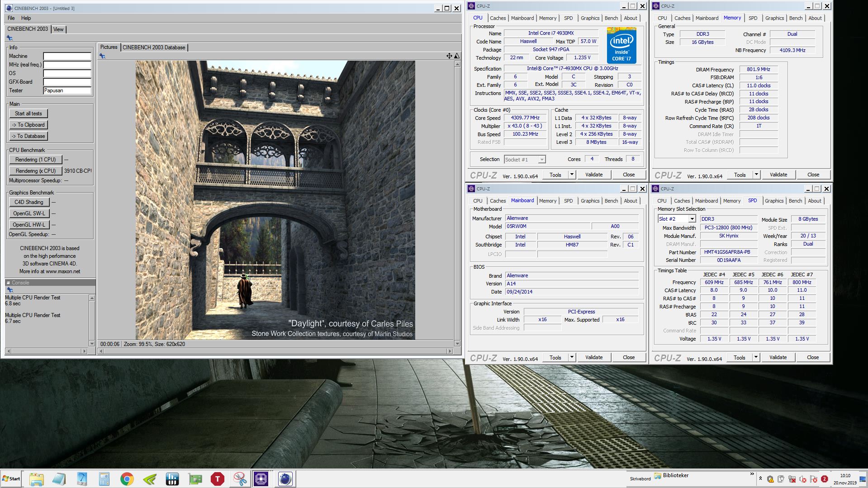Open Tools dropdown arrow in Mainboard tab window
The width and height of the screenshot is (868, 488).
tap(572, 357)
